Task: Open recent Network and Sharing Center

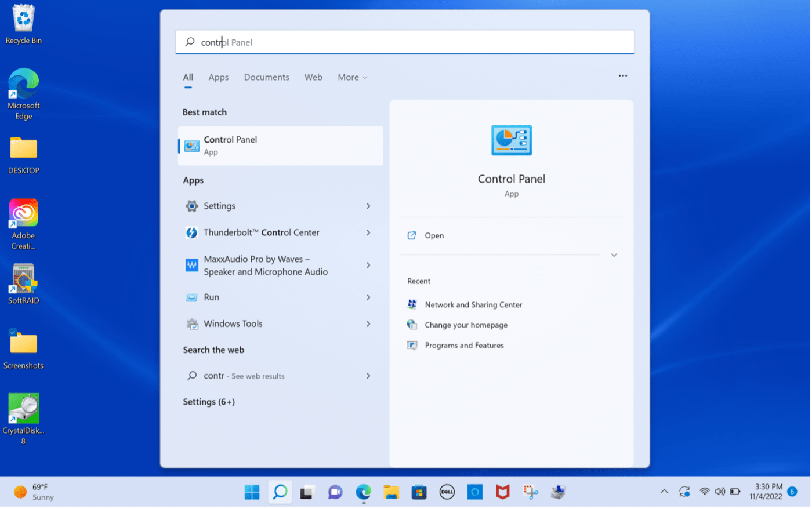Action: 474,306
